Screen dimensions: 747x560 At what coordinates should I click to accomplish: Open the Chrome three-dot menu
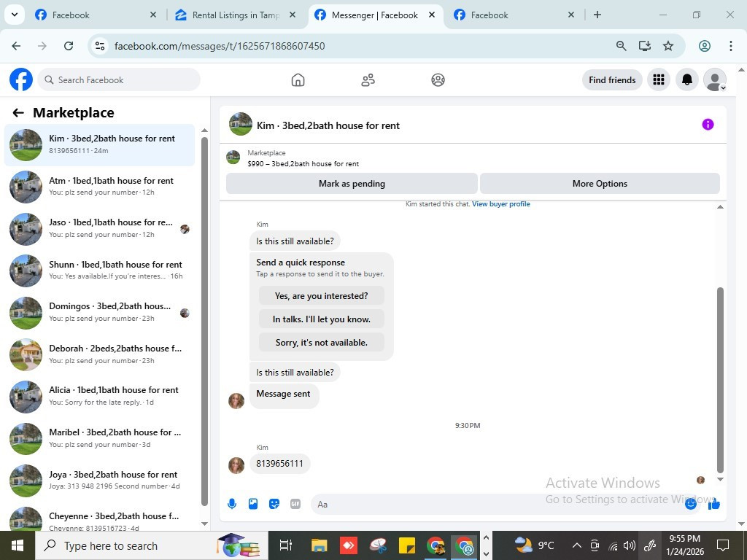tap(730, 46)
